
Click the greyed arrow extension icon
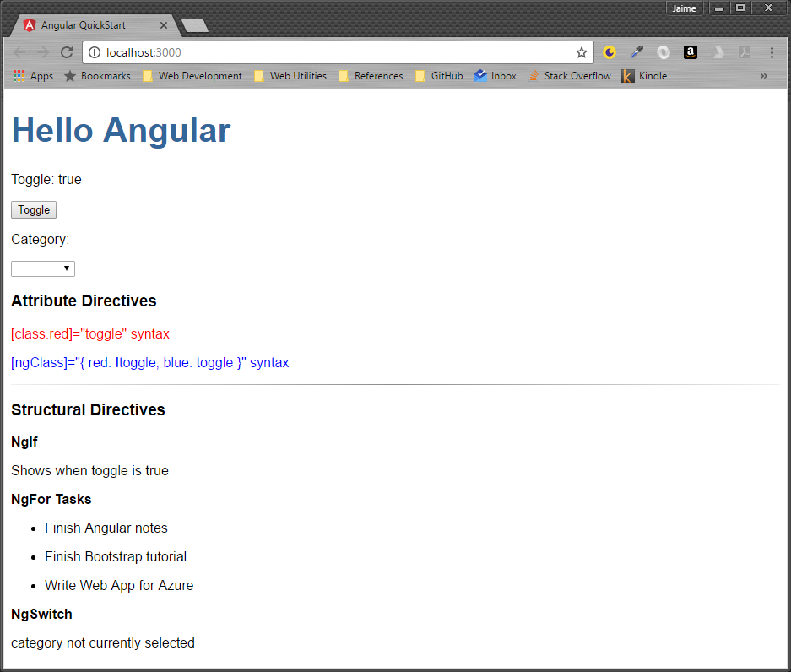(718, 52)
